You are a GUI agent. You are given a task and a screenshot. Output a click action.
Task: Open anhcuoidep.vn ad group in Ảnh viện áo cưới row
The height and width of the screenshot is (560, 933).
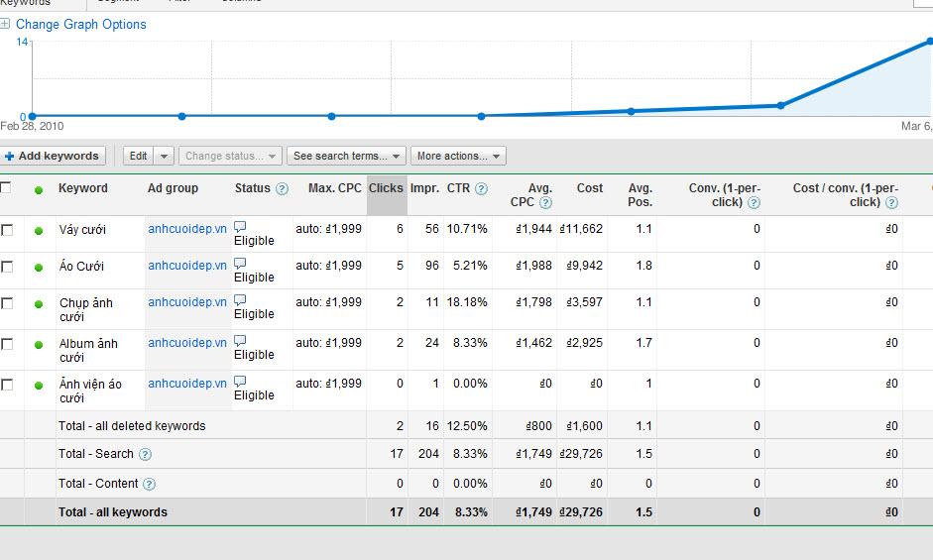pyautogui.click(x=187, y=384)
